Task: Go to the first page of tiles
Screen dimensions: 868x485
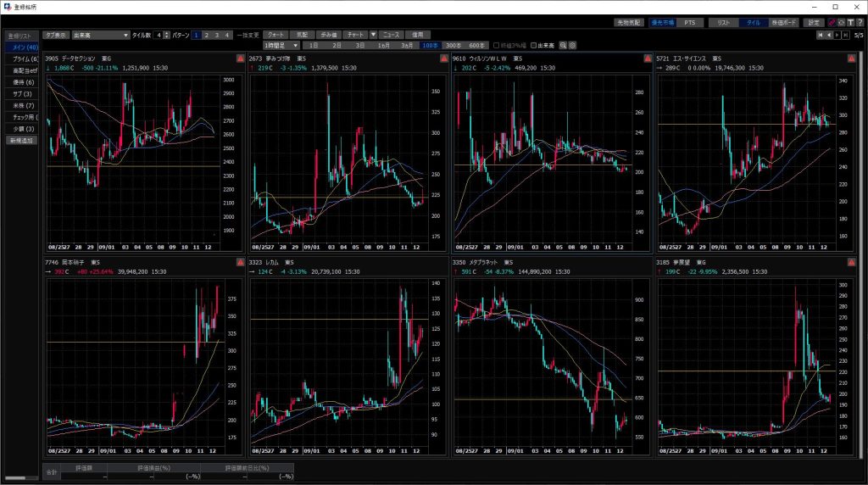Action: (x=820, y=35)
